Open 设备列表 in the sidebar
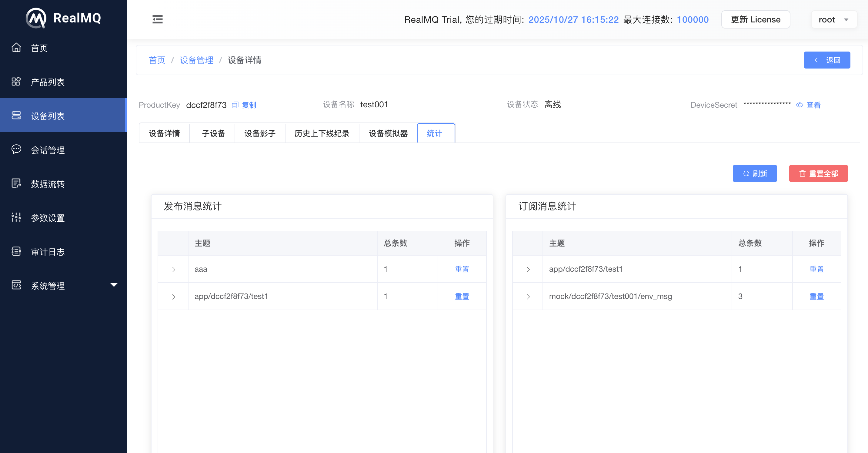This screenshot has width=868, height=453. point(63,115)
